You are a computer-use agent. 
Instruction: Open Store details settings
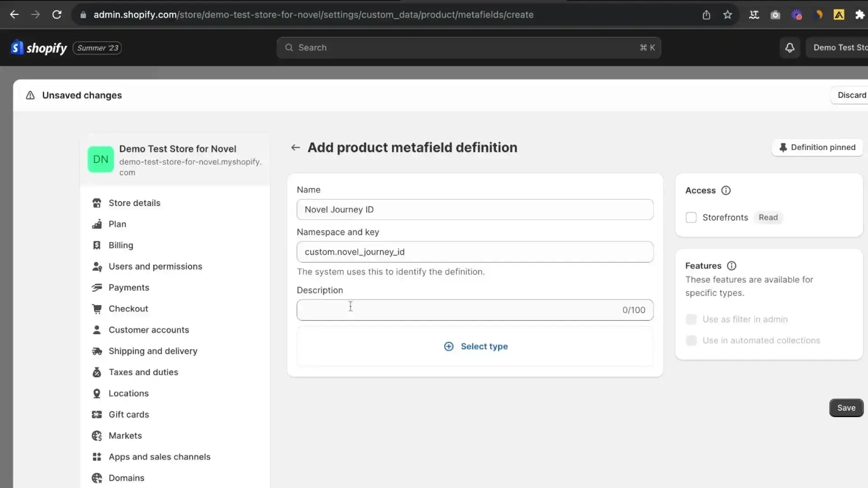pyautogui.click(x=134, y=203)
